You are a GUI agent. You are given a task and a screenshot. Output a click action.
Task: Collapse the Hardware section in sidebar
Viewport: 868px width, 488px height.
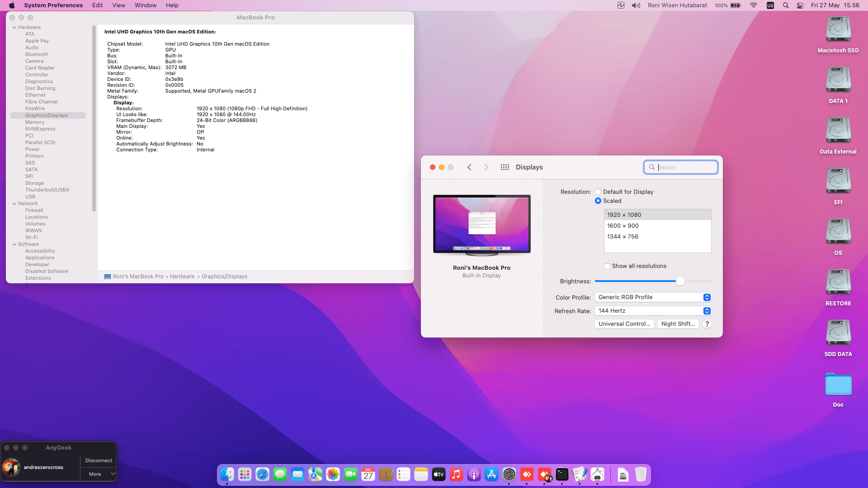click(14, 28)
